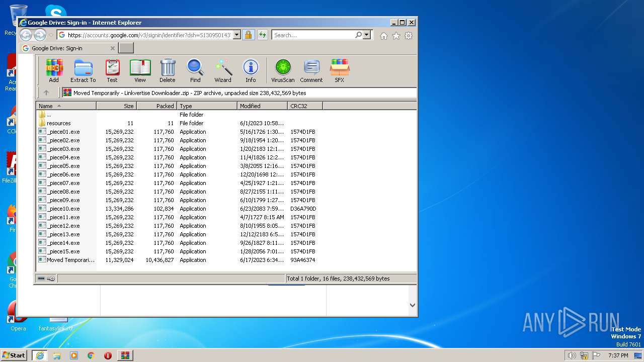Open search provider dropdown arrow
Viewport: 644px width, 362px height.
367,35
